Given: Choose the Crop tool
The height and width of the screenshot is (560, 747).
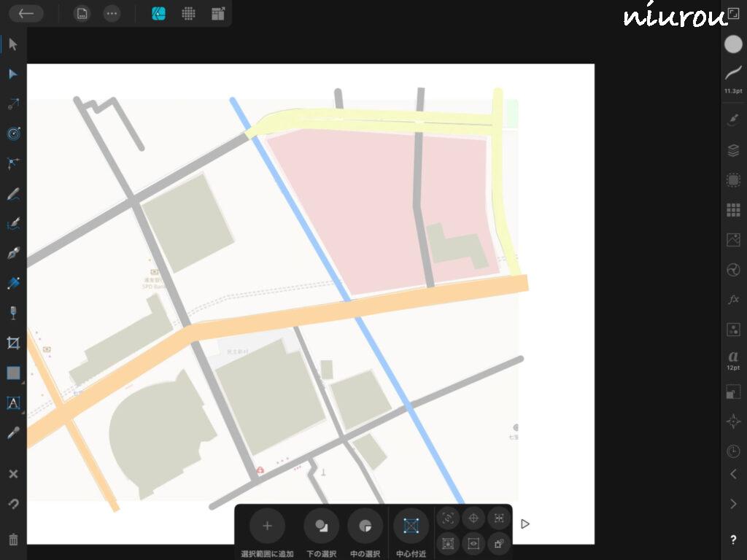Looking at the screenshot, I should tap(13, 343).
